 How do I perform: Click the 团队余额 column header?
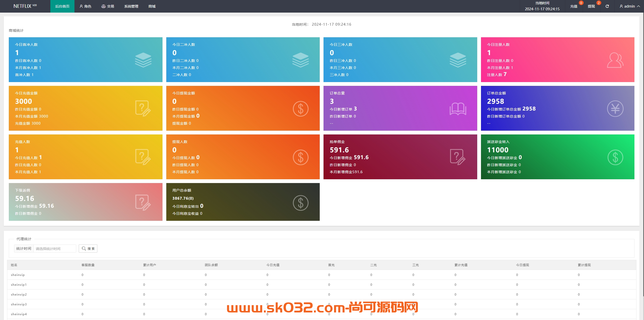point(211,265)
